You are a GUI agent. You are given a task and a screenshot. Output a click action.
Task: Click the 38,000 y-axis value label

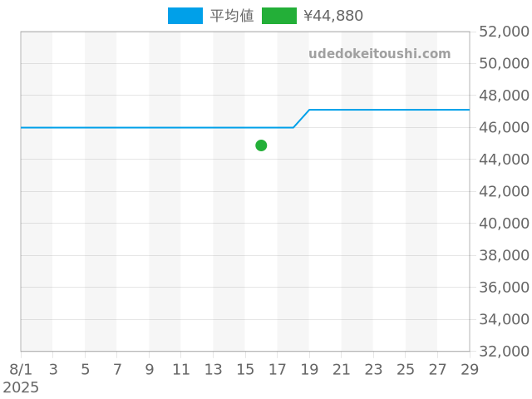pyautogui.click(x=505, y=255)
